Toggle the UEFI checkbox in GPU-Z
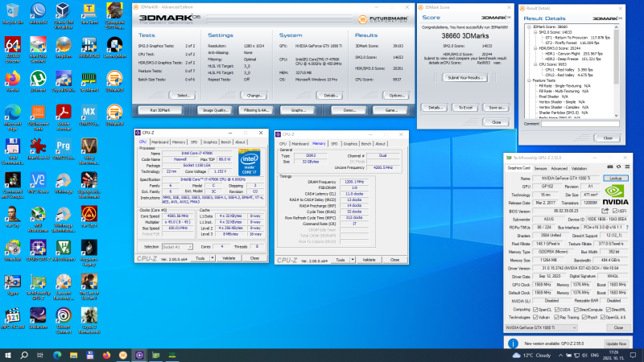 tap(614, 211)
